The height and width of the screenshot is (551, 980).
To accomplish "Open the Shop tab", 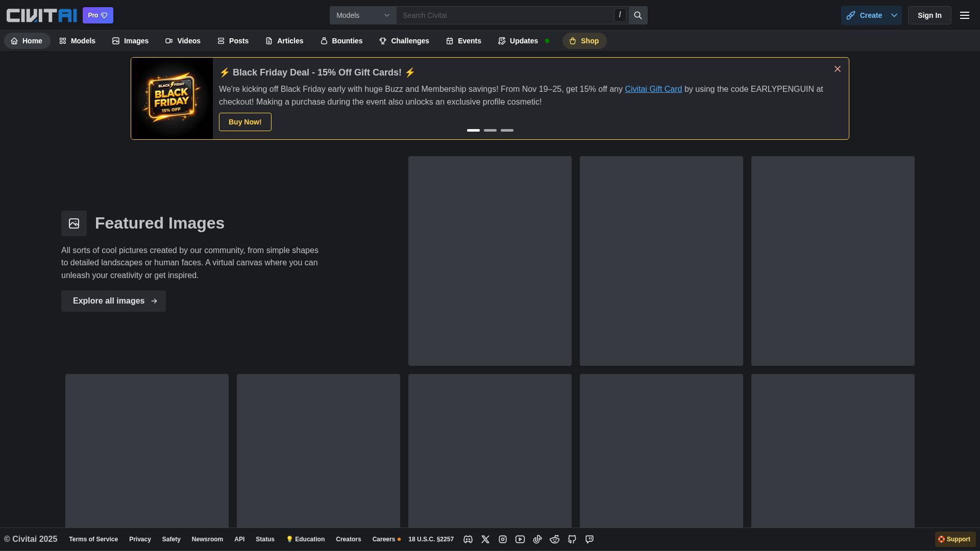I will [584, 41].
